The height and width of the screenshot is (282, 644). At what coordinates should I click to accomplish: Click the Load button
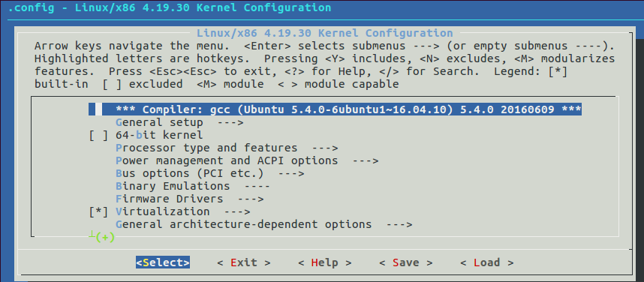click(486, 262)
